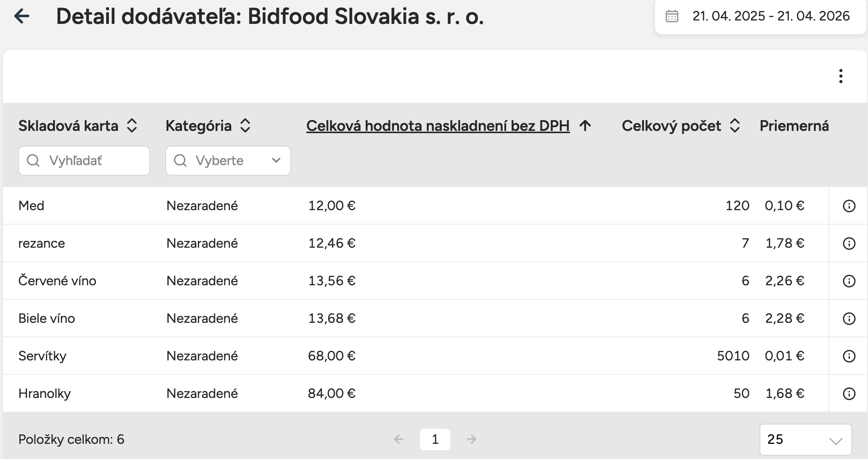Click the Vyhľadať search field
868x459 pixels.
click(84, 161)
